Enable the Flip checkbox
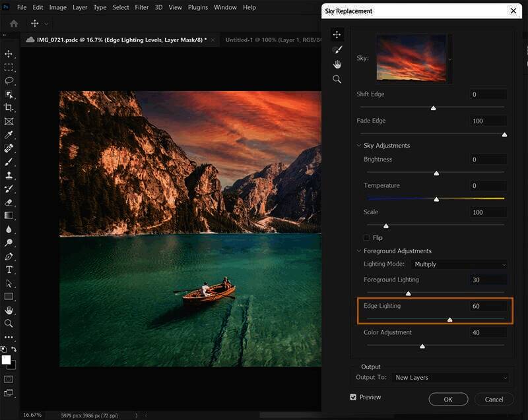Viewport: 528px width, 420px height. click(367, 237)
